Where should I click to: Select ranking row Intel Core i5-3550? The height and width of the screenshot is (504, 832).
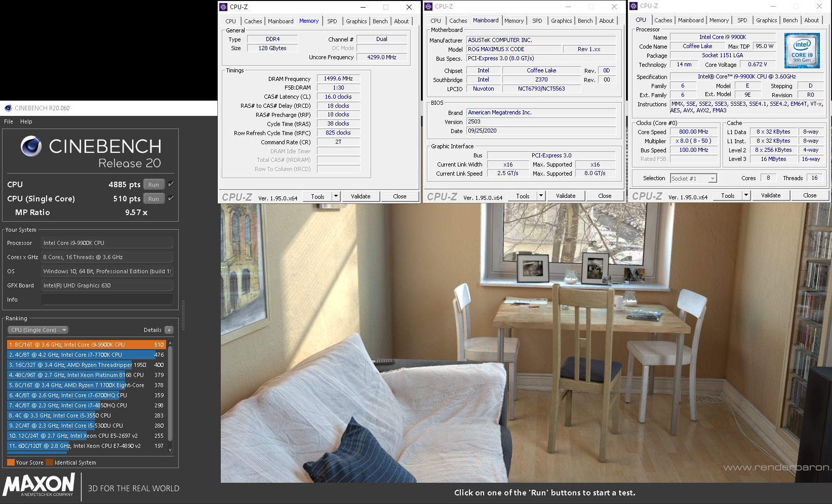coord(87,415)
